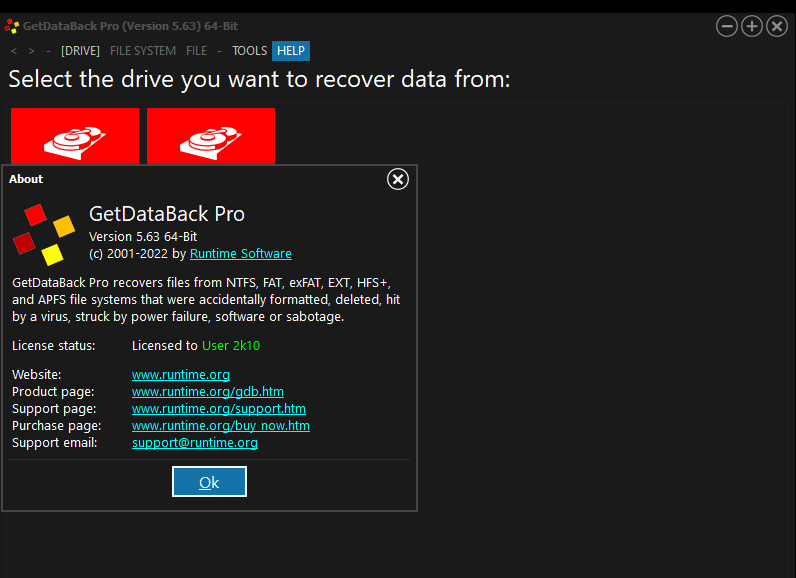Click the green 'User 2k10' license name
This screenshot has width=796, height=578.
pyautogui.click(x=231, y=346)
